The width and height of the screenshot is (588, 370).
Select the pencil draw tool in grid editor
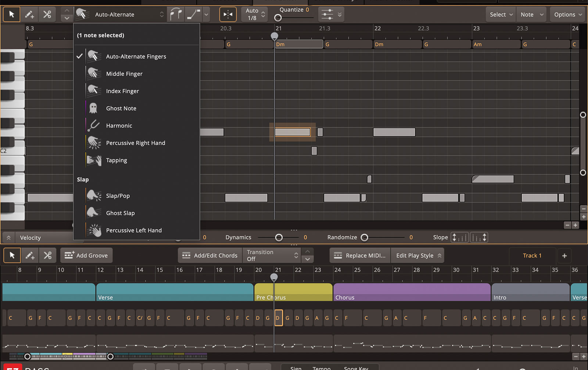click(x=29, y=15)
